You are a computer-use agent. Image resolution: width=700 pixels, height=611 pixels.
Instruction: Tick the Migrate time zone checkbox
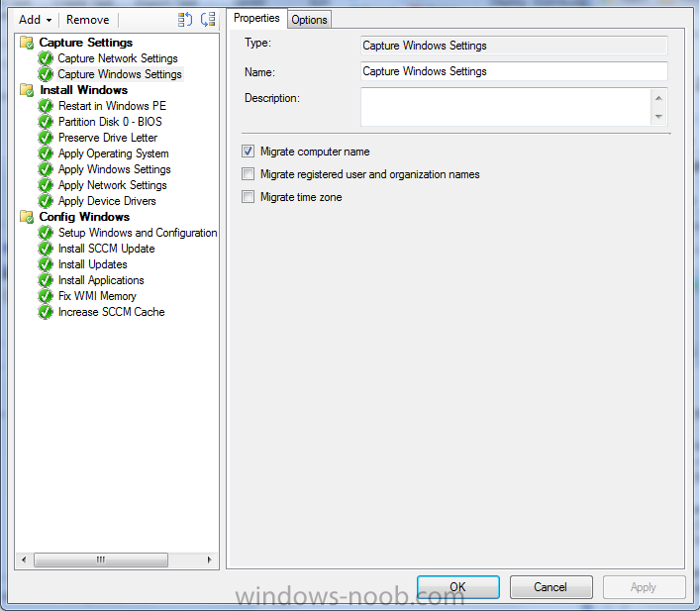point(249,197)
